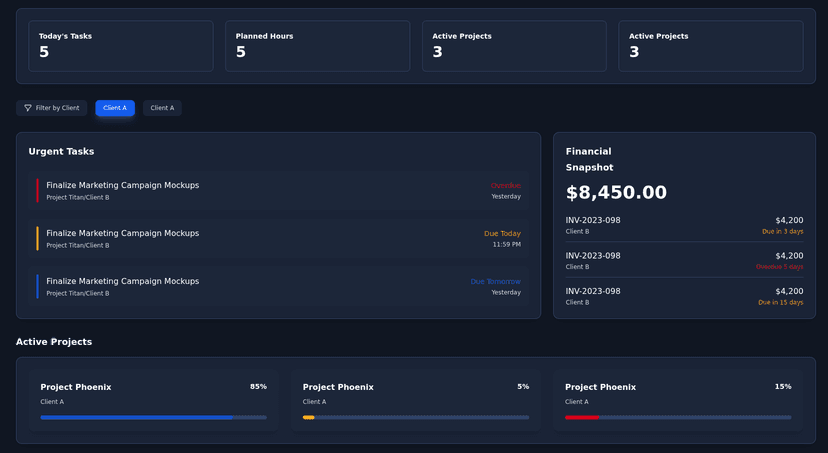
Task: Open the Planned Hours stat card
Action: tap(317, 46)
